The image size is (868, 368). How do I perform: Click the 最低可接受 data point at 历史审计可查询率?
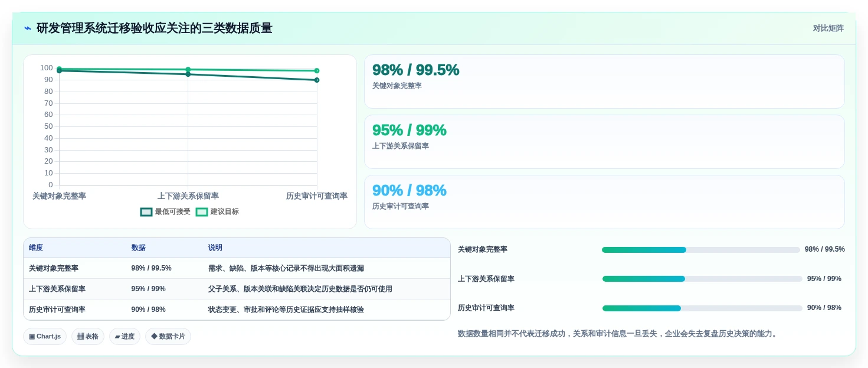coord(317,80)
